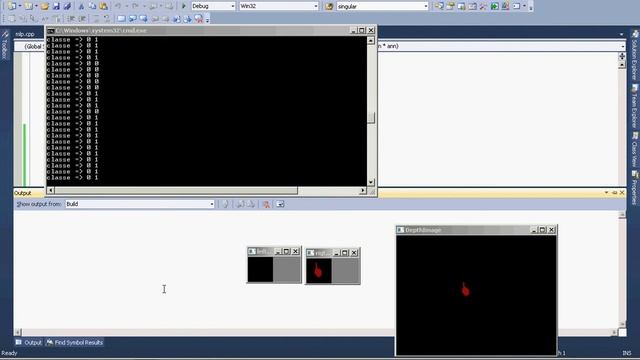Click cmd.exe scroll up arrow
This screenshot has height=360, width=640.
(x=371, y=40)
